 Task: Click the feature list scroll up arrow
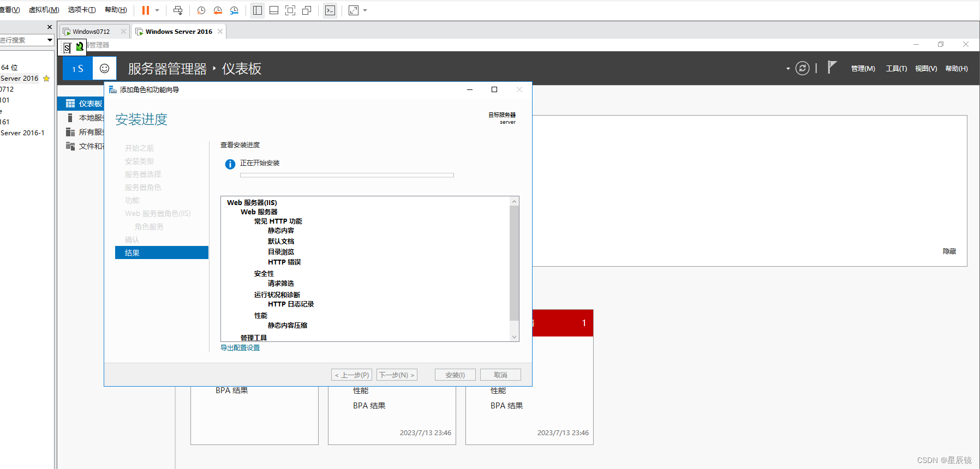pos(514,201)
